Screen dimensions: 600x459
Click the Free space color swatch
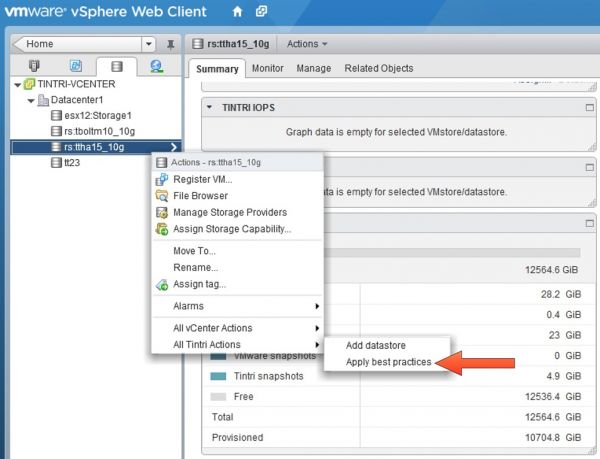[218, 397]
